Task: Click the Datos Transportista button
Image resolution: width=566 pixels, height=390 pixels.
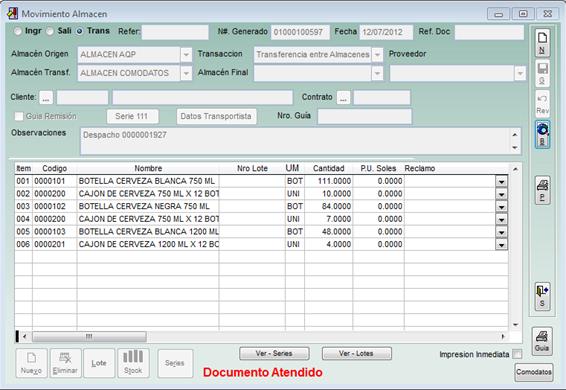Action: coord(216,116)
